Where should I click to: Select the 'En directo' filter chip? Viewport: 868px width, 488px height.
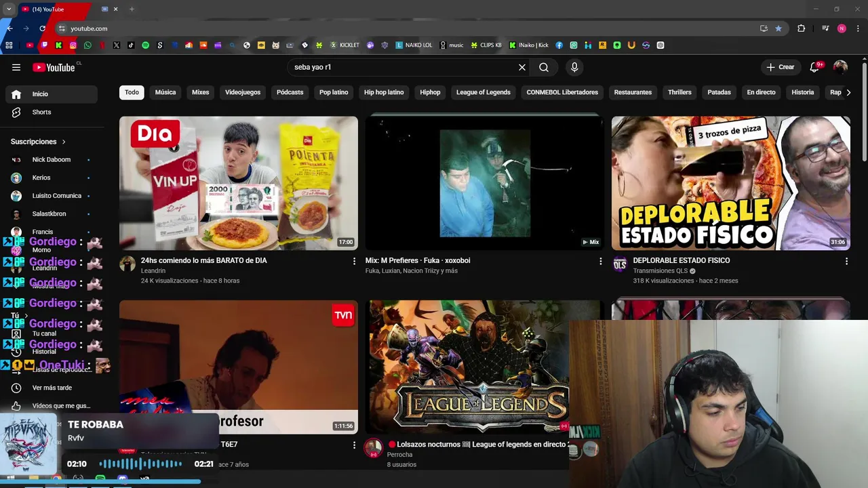coord(761,92)
